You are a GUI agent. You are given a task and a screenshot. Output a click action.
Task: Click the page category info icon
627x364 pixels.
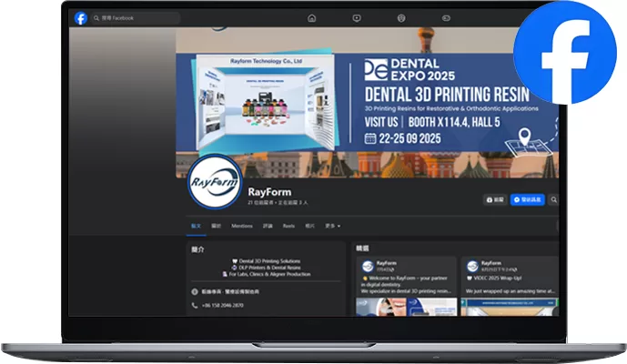pyautogui.click(x=195, y=291)
